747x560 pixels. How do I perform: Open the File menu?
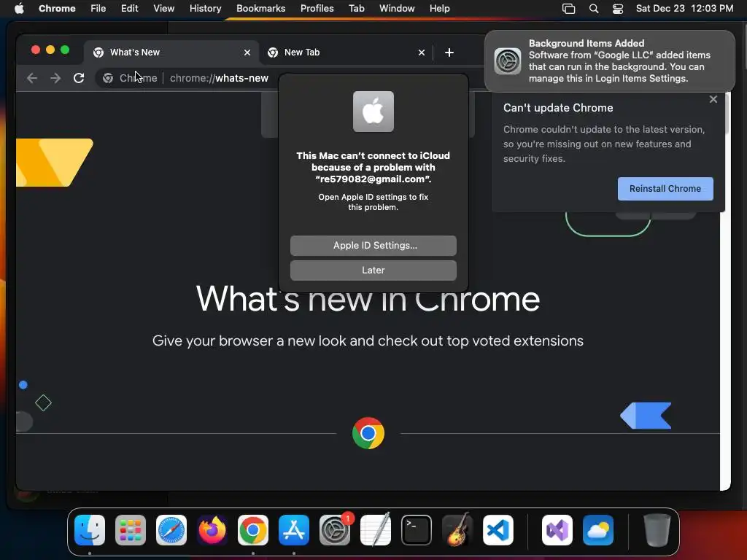tap(98, 9)
